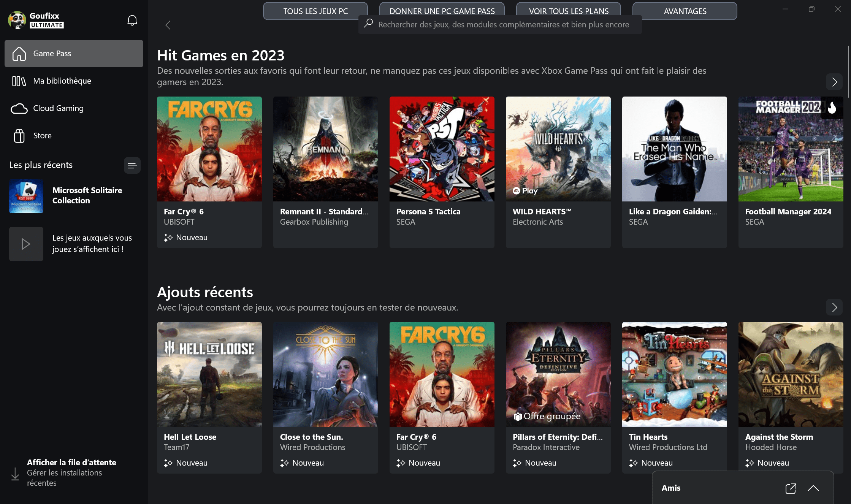851x504 pixels.
Task: Open Against the Storm cover
Action: pyautogui.click(x=791, y=374)
